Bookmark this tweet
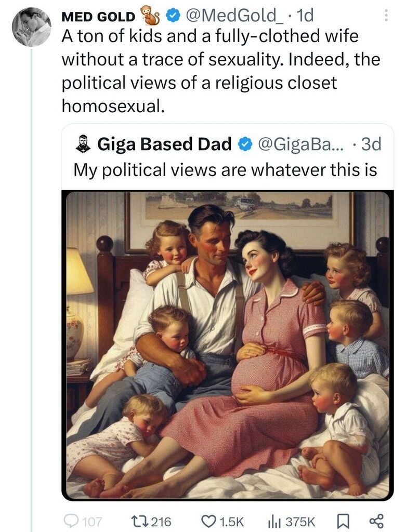 click(349, 521)
